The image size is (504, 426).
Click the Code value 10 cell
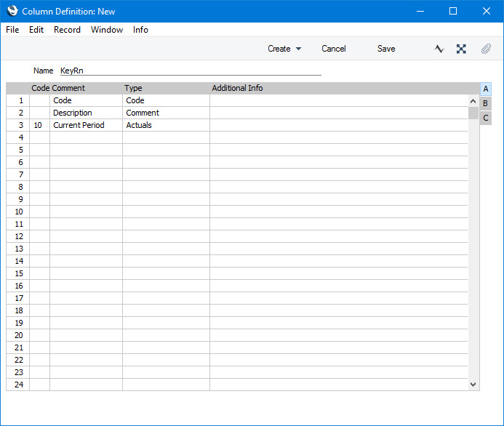pos(39,125)
